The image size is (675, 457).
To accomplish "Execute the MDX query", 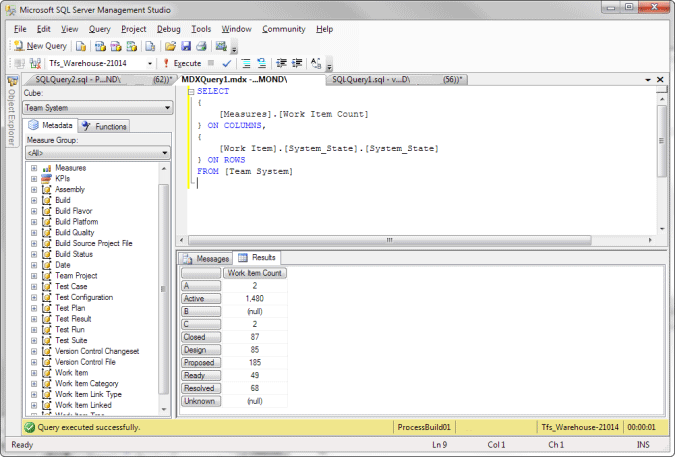I will click(183, 63).
